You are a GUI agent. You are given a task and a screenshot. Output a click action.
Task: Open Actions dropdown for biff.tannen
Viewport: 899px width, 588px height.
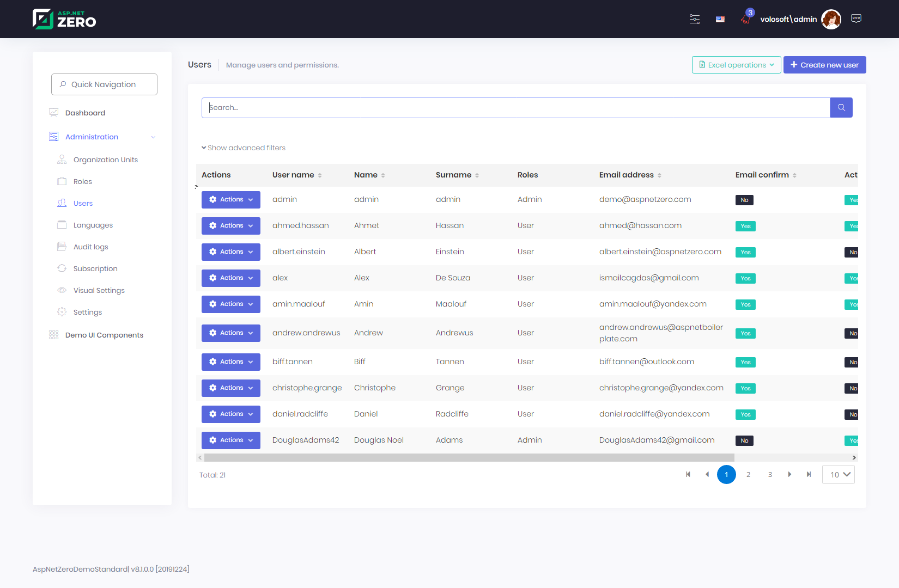click(231, 362)
